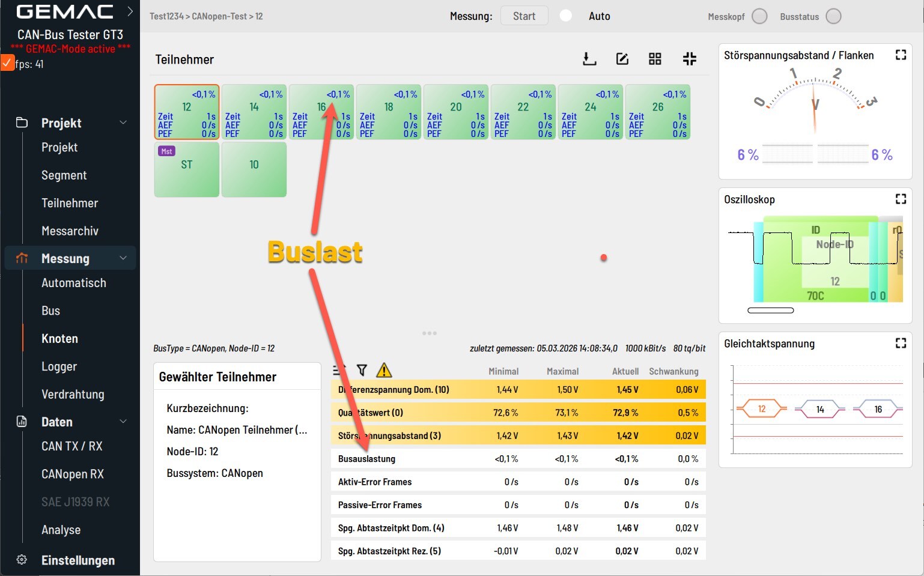The image size is (924, 576).
Task: Click the yellow warning triangle icon
Action: [384, 371]
